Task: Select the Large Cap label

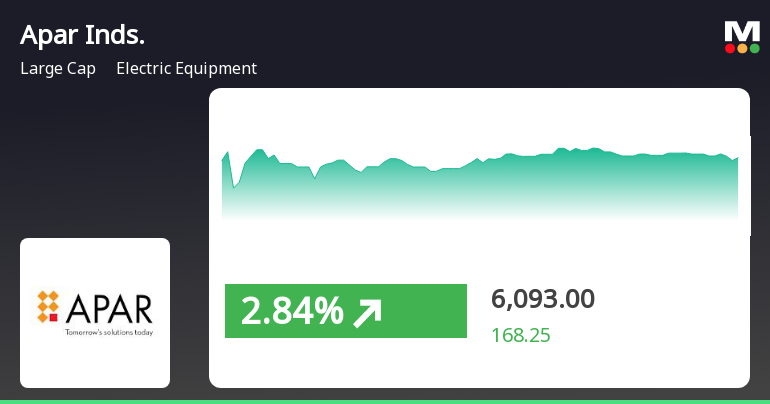Action: 58,69
